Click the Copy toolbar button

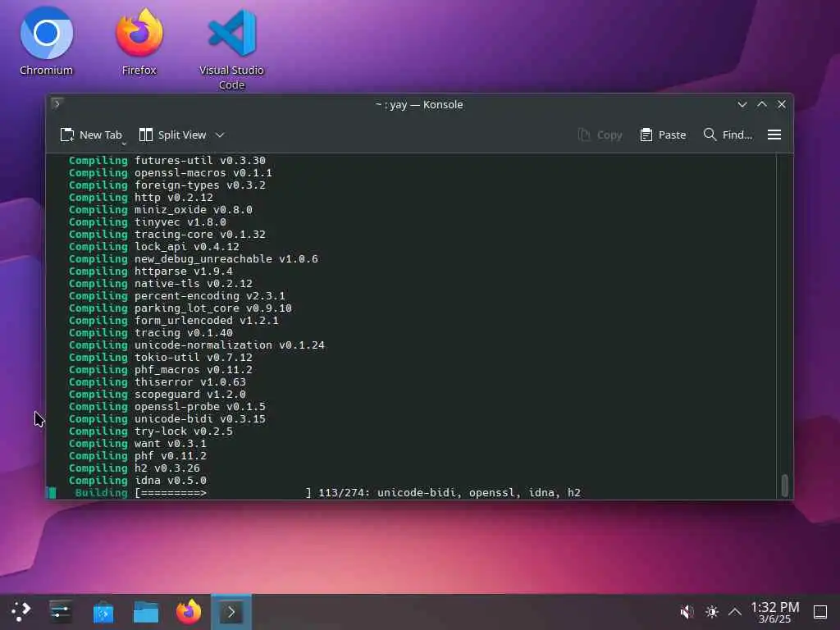600,135
